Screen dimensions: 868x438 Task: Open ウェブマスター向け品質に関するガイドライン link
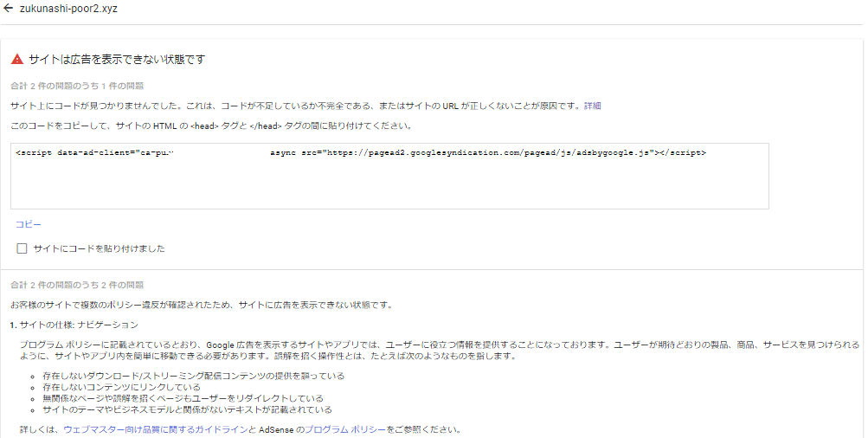click(156, 429)
